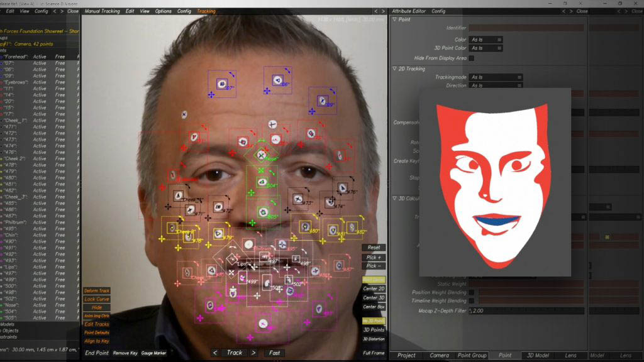Collapse the 2D Tracking section

(x=395, y=69)
